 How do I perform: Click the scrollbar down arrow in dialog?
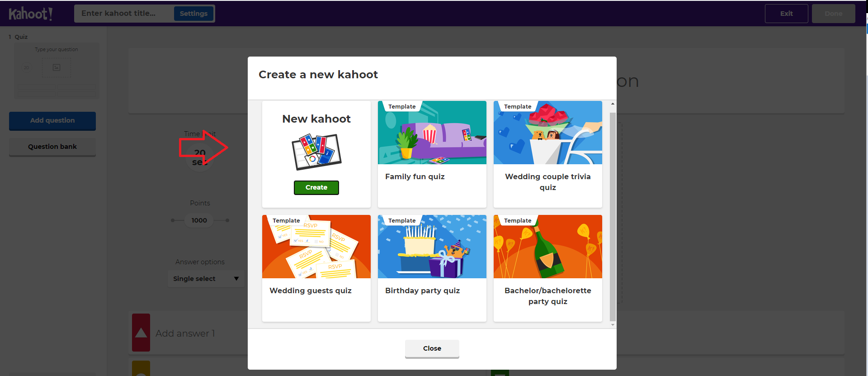point(613,325)
